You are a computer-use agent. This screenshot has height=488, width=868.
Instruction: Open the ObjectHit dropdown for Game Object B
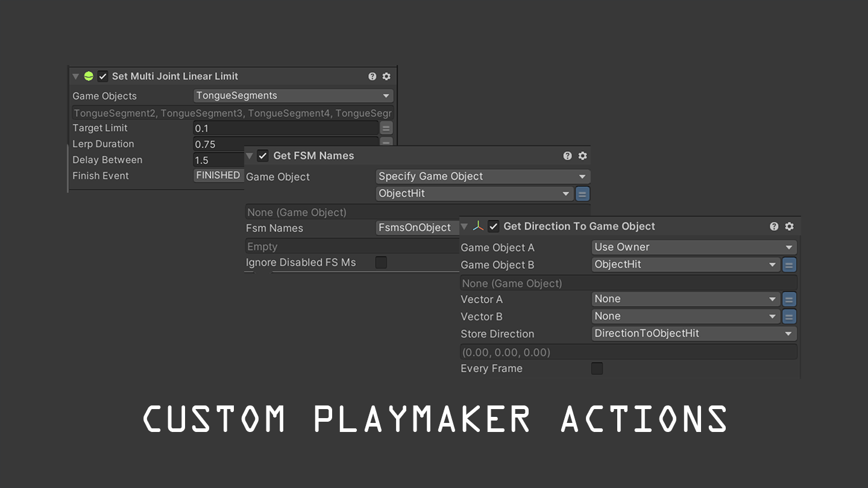686,264
